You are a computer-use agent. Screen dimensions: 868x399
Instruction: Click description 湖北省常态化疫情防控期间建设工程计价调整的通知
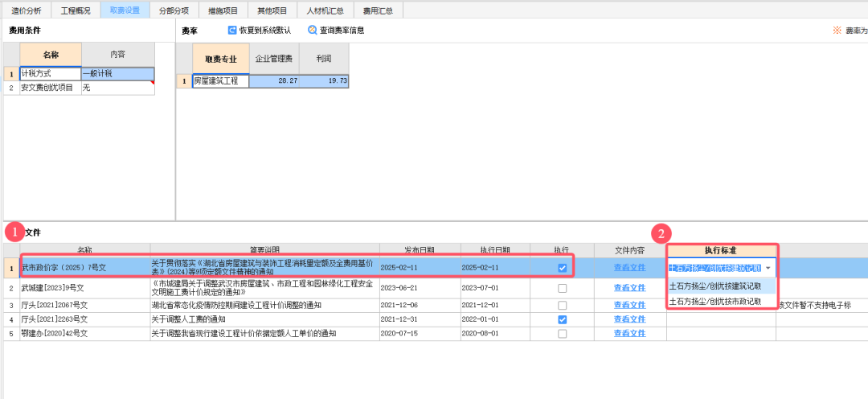coord(236,306)
